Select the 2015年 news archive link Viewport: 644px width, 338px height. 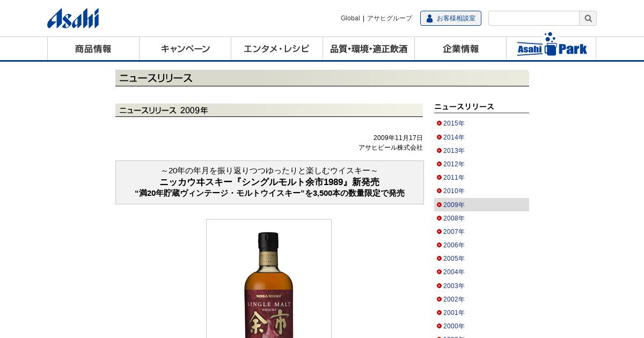point(454,123)
